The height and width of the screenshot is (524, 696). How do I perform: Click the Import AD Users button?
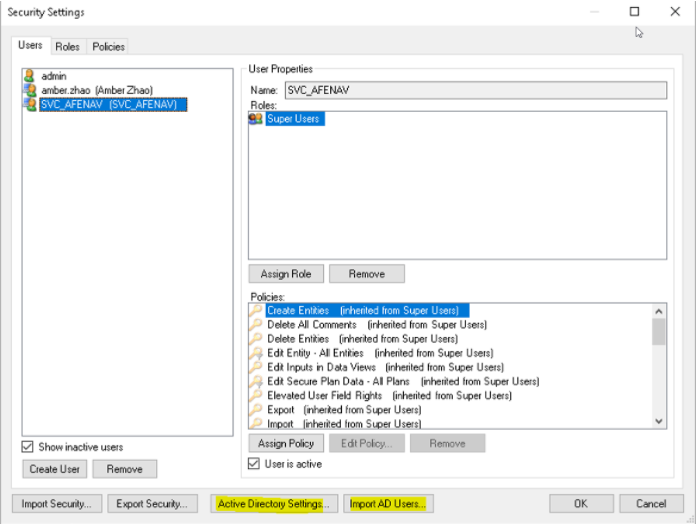[x=387, y=503]
